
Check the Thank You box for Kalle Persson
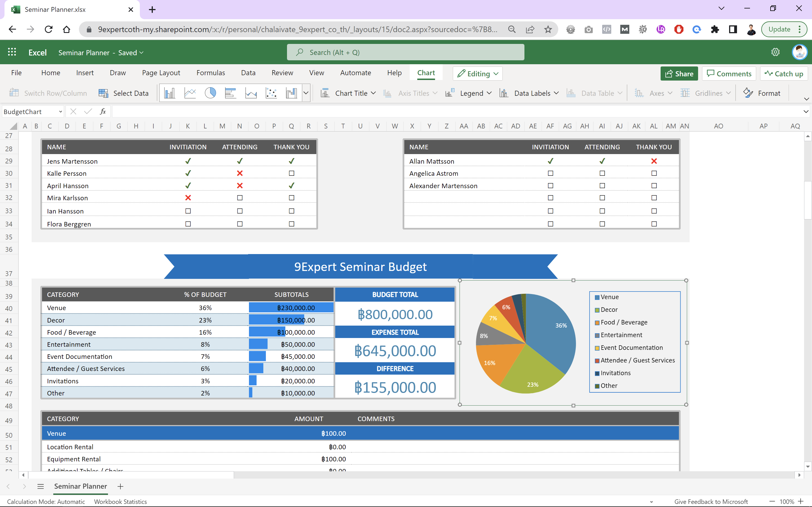(291, 173)
